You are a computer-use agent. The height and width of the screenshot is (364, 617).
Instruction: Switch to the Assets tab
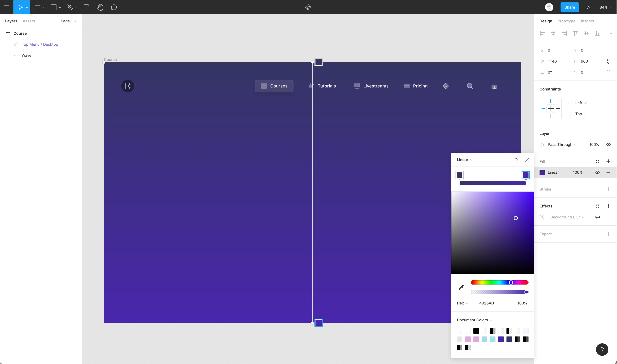(29, 21)
